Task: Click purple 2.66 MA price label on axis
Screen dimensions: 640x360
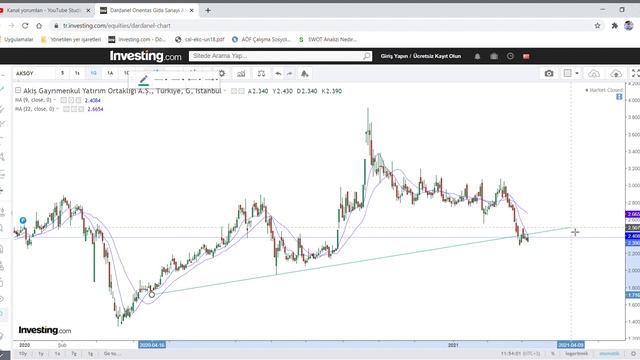Action: tap(633, 214)
